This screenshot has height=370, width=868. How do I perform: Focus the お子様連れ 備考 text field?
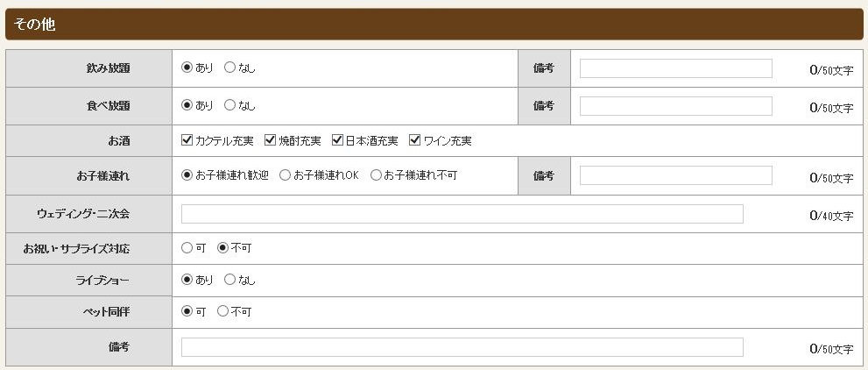(x=676, y=175)
